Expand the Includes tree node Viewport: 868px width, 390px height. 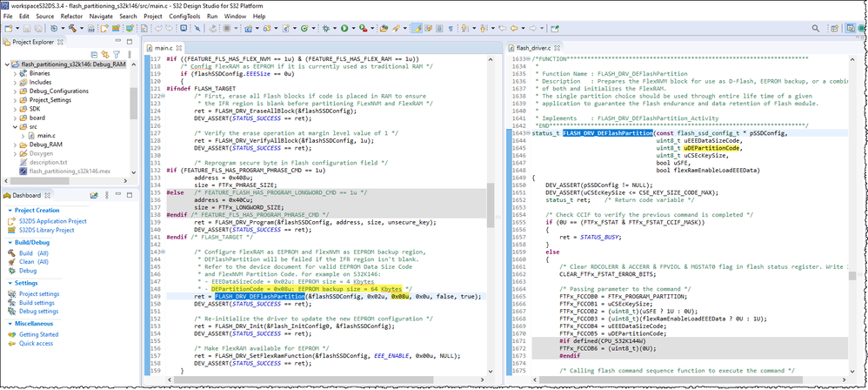pyautogui.click(x=15, y=82)
